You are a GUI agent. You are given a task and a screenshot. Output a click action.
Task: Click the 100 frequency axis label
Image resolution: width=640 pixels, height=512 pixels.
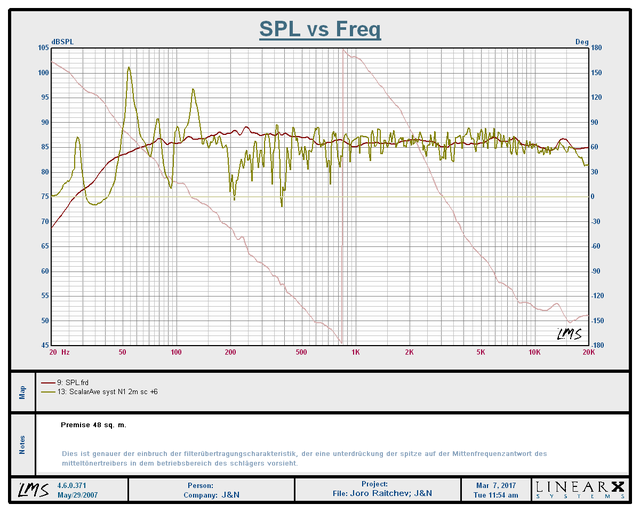click(x=176, y=352)
